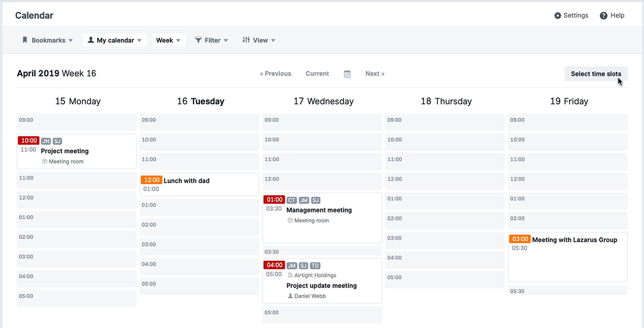Click the orange 03:00 badge on Friday
The image size is (644, 328).
tap(520, 239)
